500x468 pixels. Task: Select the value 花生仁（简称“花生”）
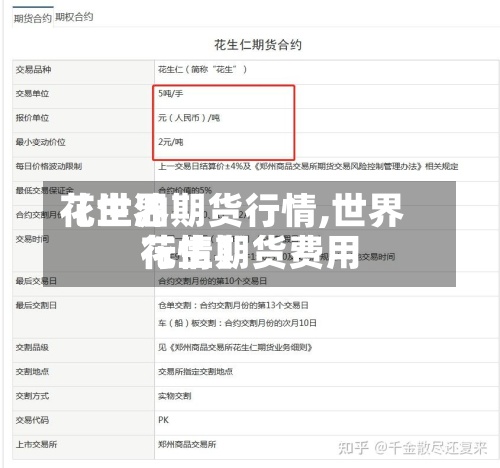[x=203, y=70]
